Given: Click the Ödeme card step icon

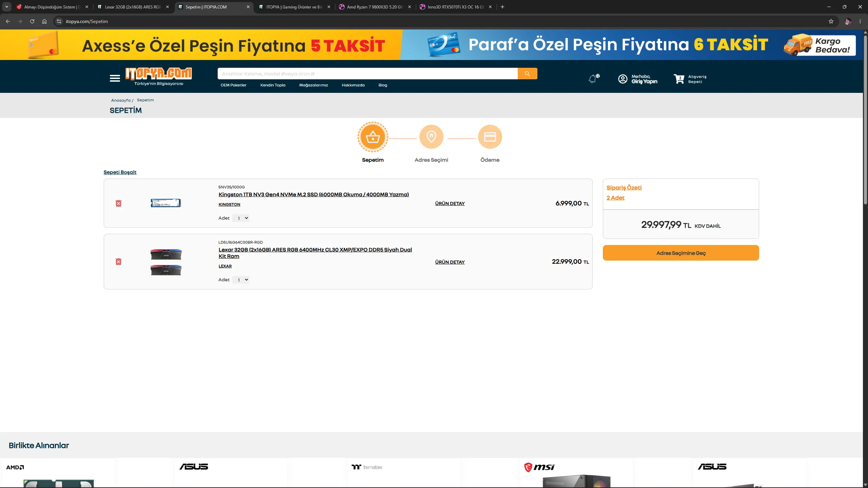Looking at the screenshot, I should (x=490, y=137).
